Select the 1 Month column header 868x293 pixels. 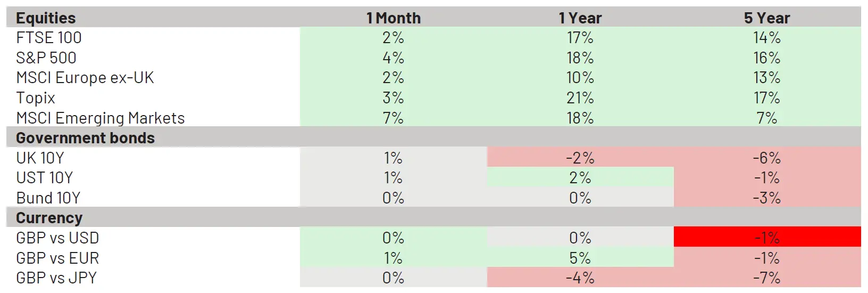393,18
